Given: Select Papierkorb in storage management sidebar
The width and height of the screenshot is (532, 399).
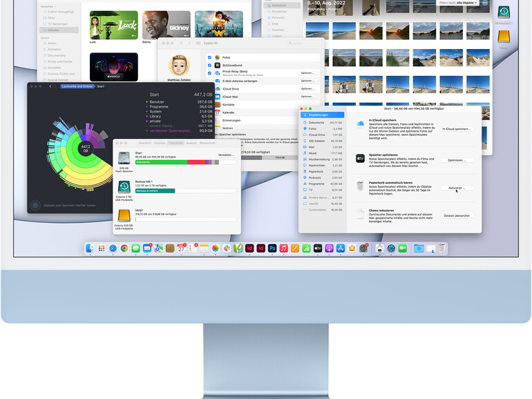Looking at the screenshot, I should tap(323, 171).
